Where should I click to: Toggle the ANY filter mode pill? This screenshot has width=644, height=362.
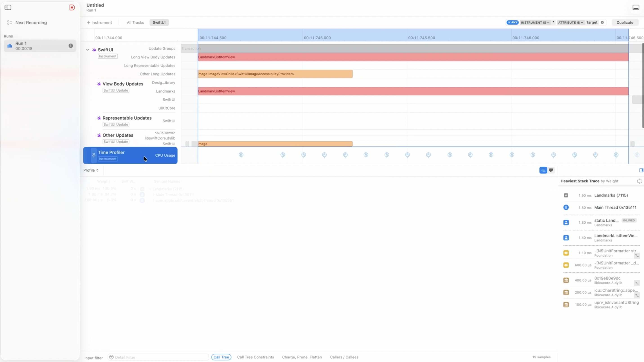(x=512, y=23)
